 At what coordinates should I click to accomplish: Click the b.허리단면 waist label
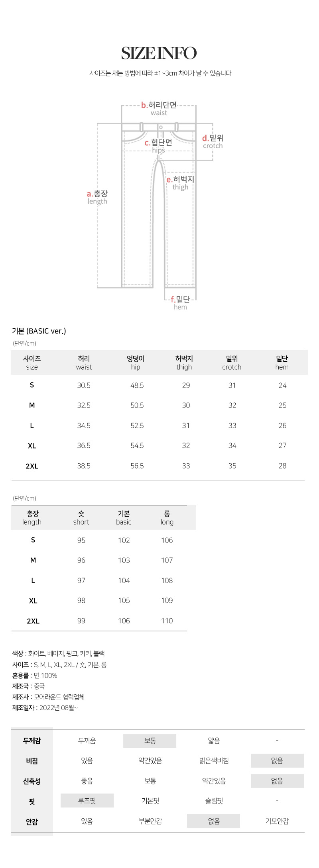159,109
